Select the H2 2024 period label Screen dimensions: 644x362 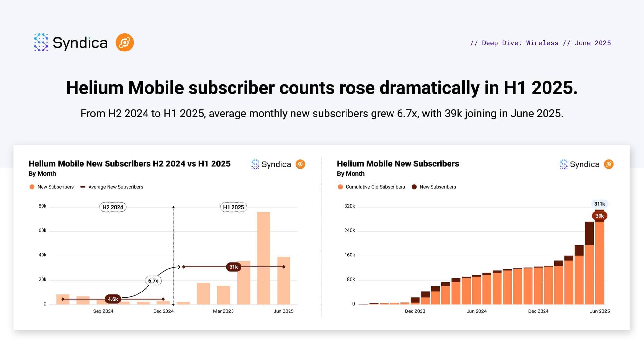[x=113, y=207]
